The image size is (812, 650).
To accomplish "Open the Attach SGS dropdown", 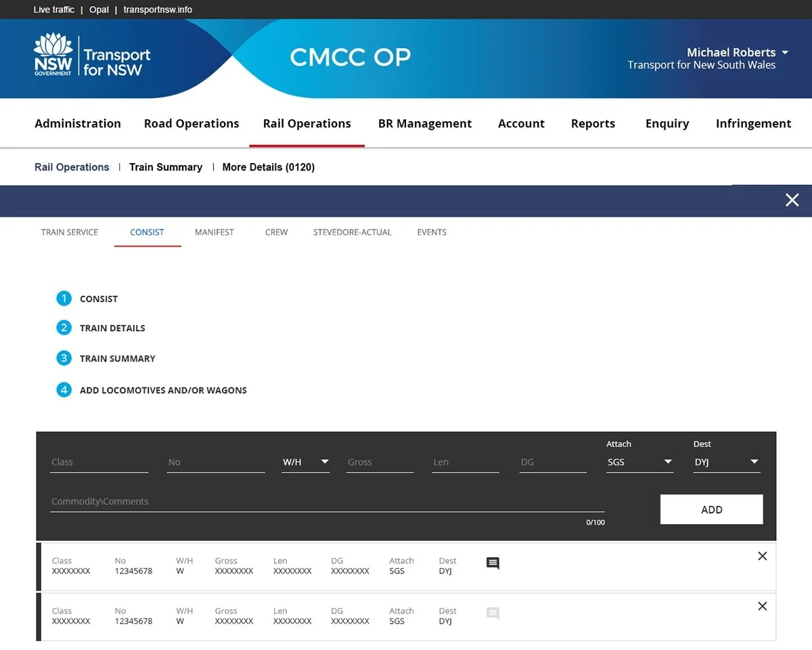I will (639, 462).
